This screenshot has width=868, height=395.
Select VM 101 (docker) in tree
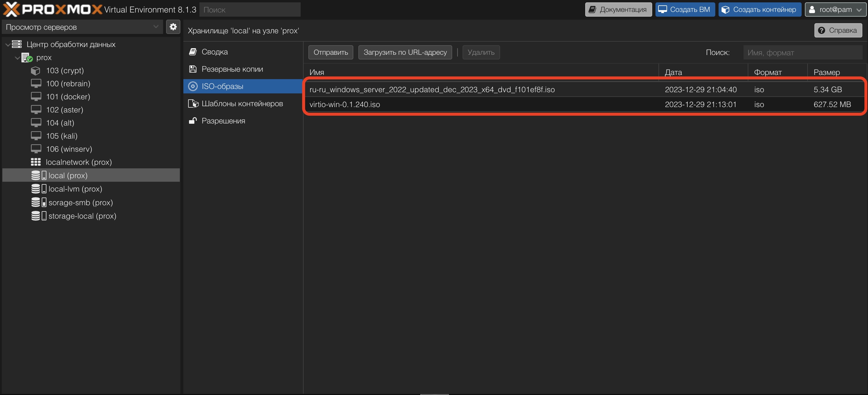point(91,97)
